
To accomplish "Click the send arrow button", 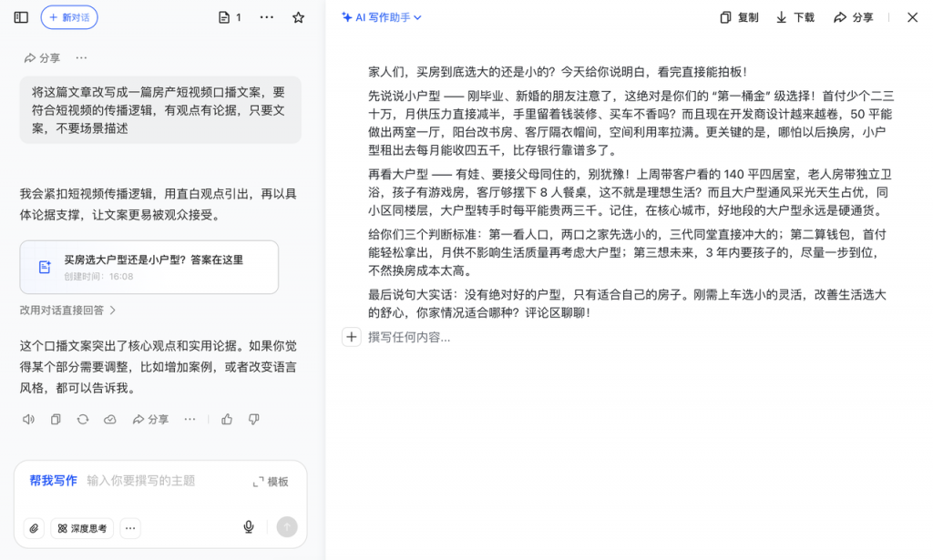I will 287,526.
